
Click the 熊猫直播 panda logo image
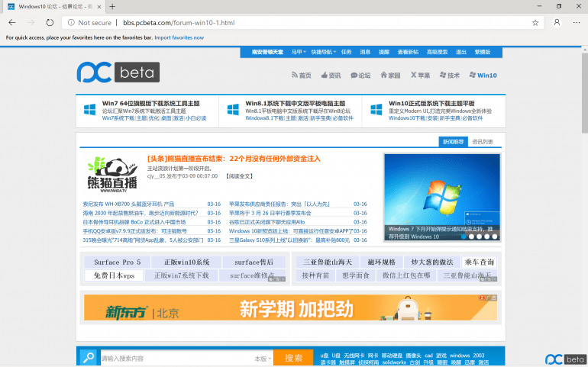pyautogui.click(x=112, y=174)
